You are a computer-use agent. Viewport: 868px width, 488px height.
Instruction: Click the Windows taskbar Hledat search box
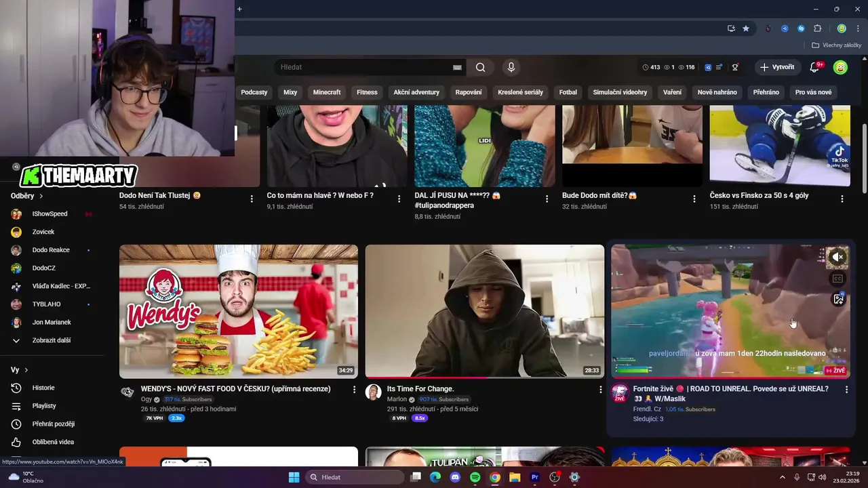355,477
